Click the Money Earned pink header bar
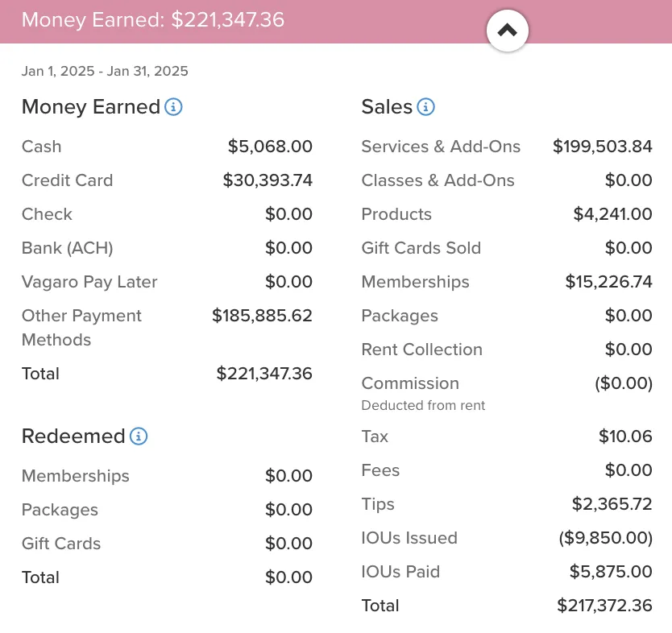 coord(336,22)
